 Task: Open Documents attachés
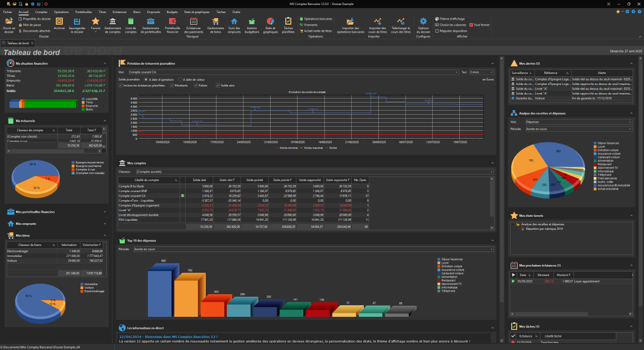pyautogui.click(x=34, y=31)
